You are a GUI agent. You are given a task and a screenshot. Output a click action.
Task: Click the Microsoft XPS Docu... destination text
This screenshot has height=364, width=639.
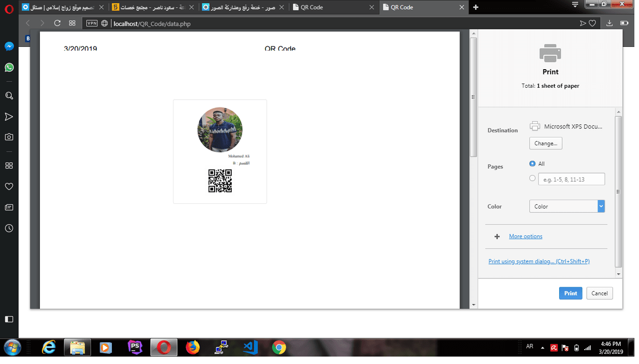[x=573, y=127]
